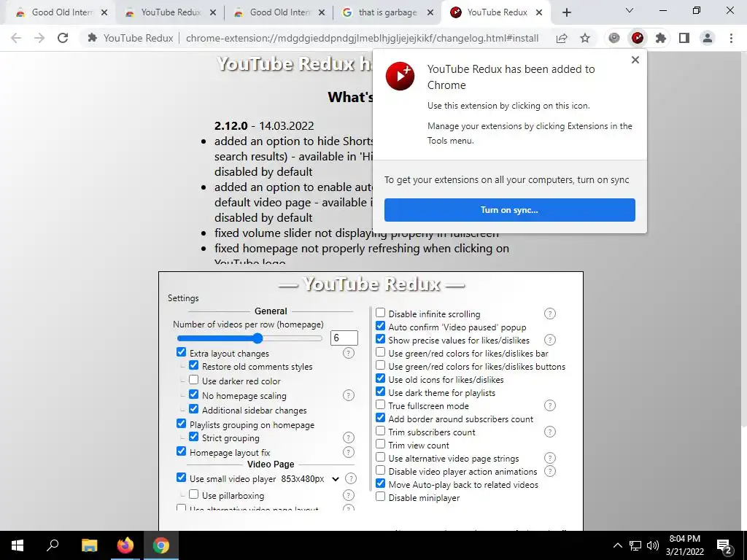Close the 'that is garbage' tab
Screen dimensions: 747x560
430,13
